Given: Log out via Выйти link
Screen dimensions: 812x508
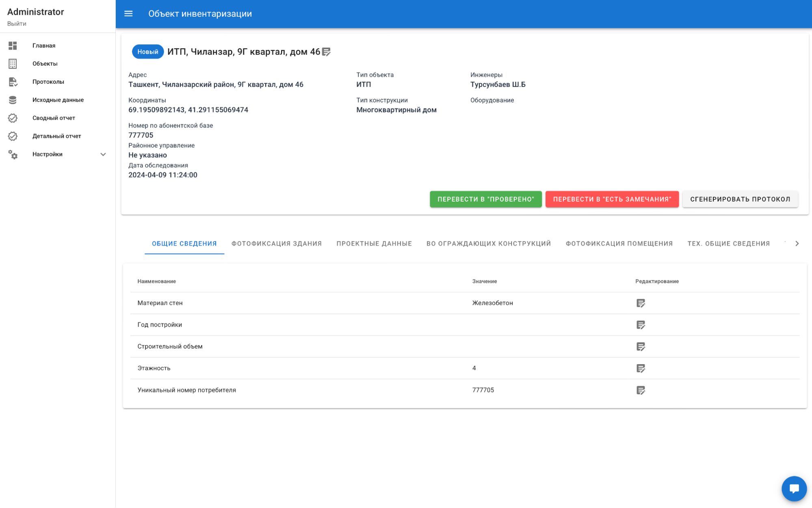Looking at the screenshot, I should coord(17,24).
